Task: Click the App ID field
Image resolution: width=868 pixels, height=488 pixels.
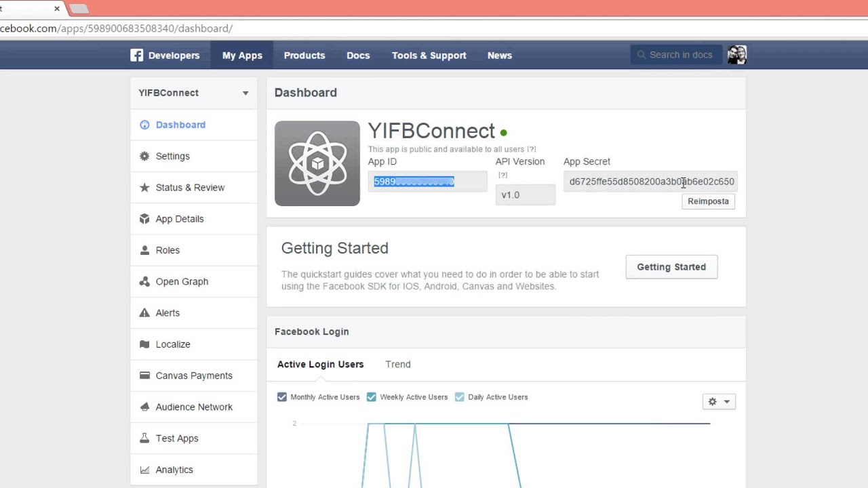Action: pos(428,182)
